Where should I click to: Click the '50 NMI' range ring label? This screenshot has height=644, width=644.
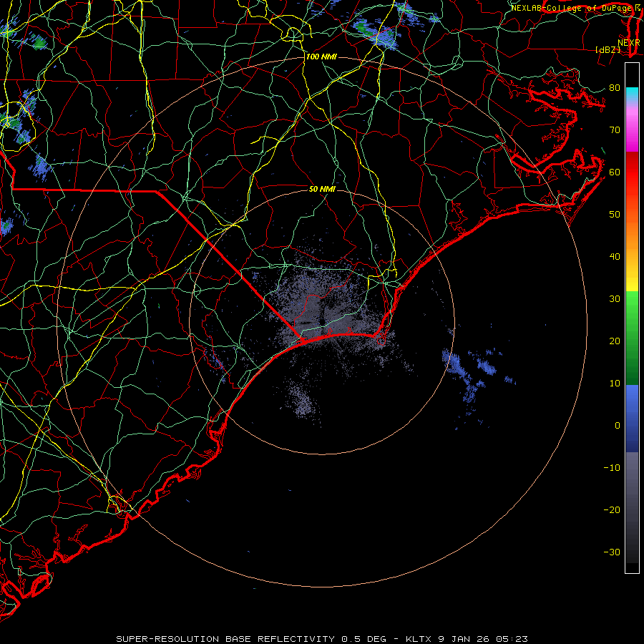point(322,190)
